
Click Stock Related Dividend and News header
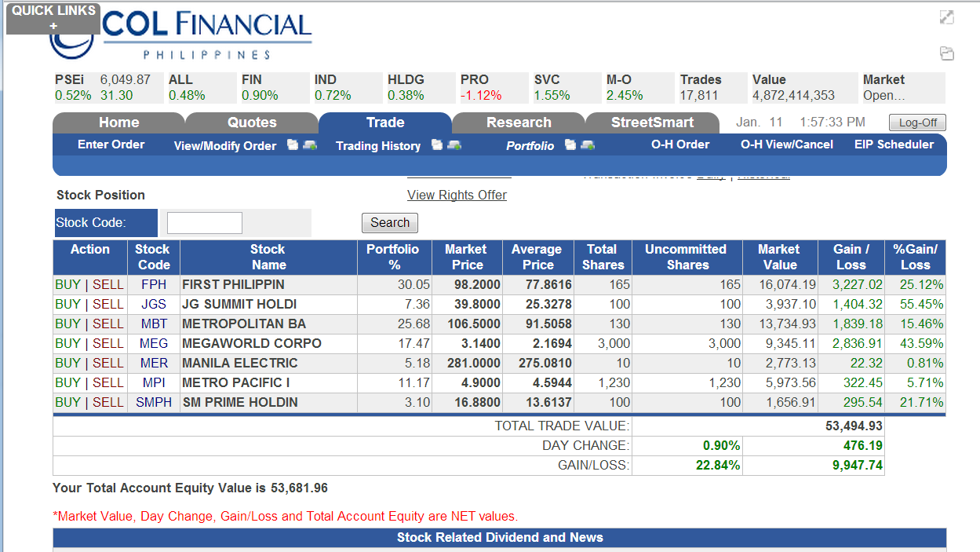[500, 538]
